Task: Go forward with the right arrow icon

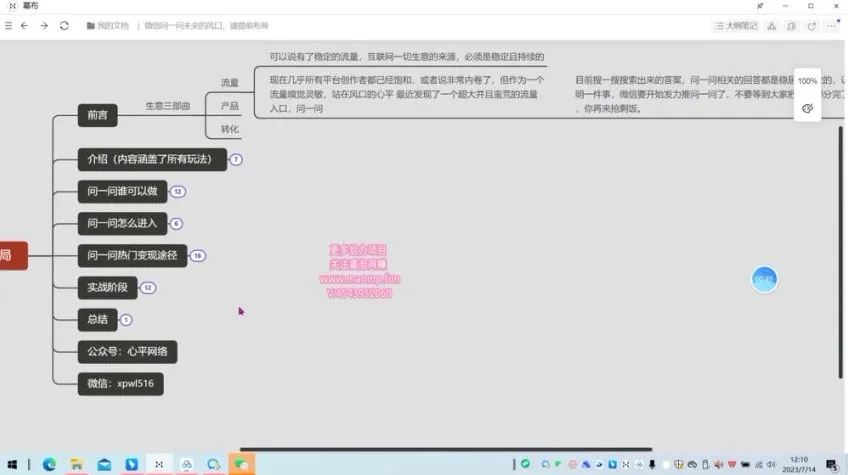Action: click(44, 25)
